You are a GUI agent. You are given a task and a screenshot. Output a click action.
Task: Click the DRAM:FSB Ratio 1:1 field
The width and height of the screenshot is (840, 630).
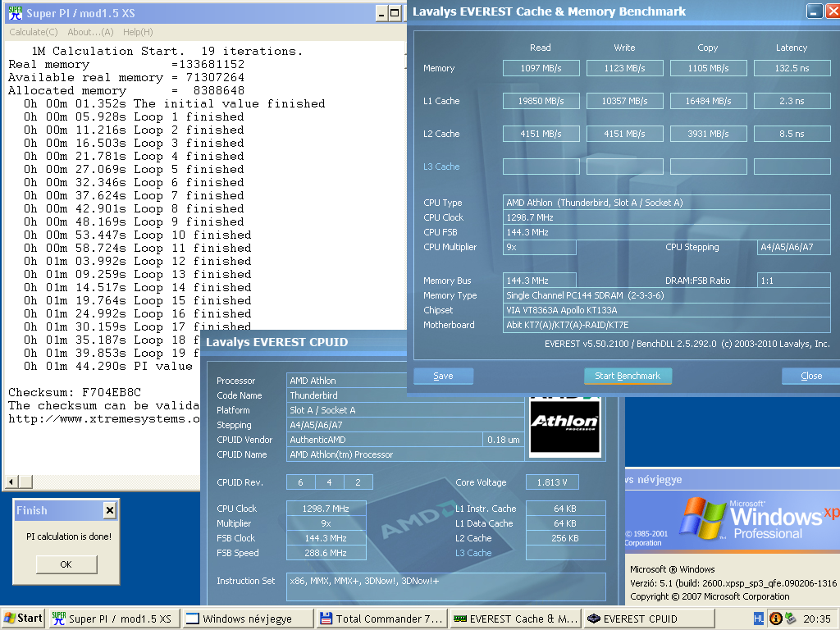pyautogui.click(x=794, y=281)
